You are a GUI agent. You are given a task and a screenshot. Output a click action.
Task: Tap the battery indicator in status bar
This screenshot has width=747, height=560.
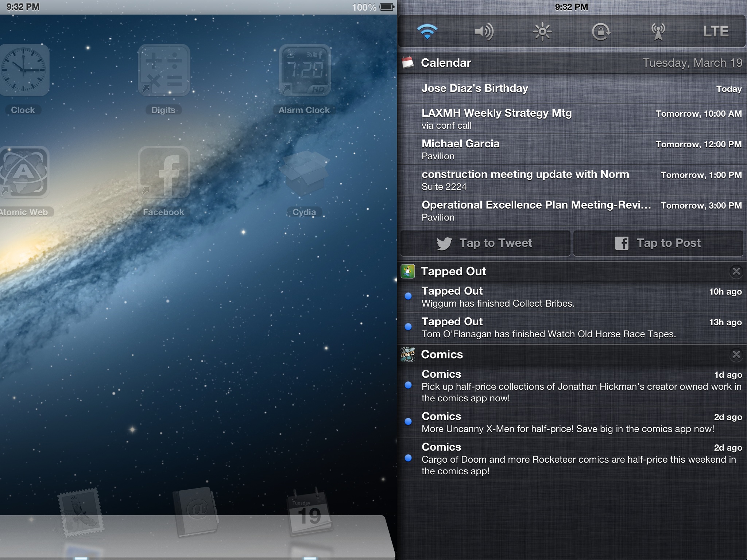pyautogui.click(x=387, y=7)
